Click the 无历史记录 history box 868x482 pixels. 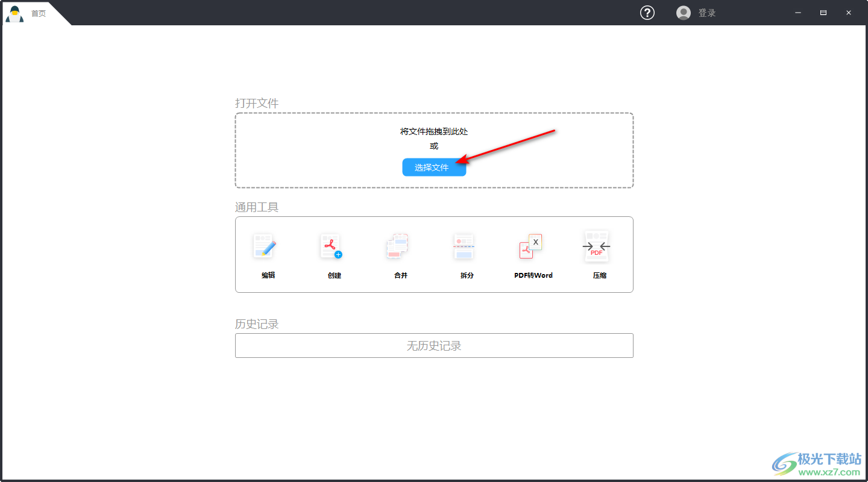click(x=434, y=346)
